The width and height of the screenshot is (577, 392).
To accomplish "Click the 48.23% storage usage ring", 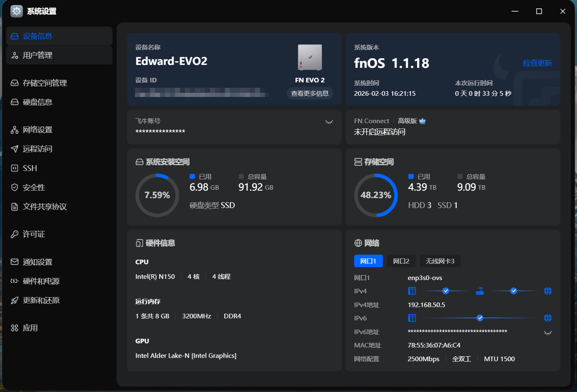I will pos(376,195).
